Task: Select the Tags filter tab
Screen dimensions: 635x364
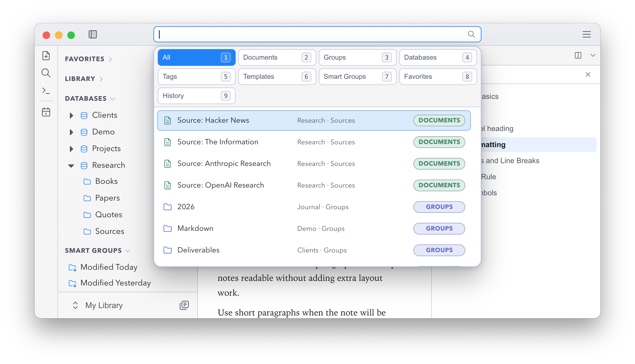Action: pos(197,77)
